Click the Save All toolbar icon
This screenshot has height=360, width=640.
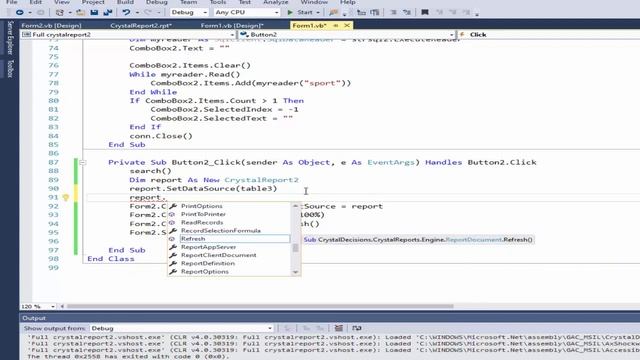[x=108, y=12]
